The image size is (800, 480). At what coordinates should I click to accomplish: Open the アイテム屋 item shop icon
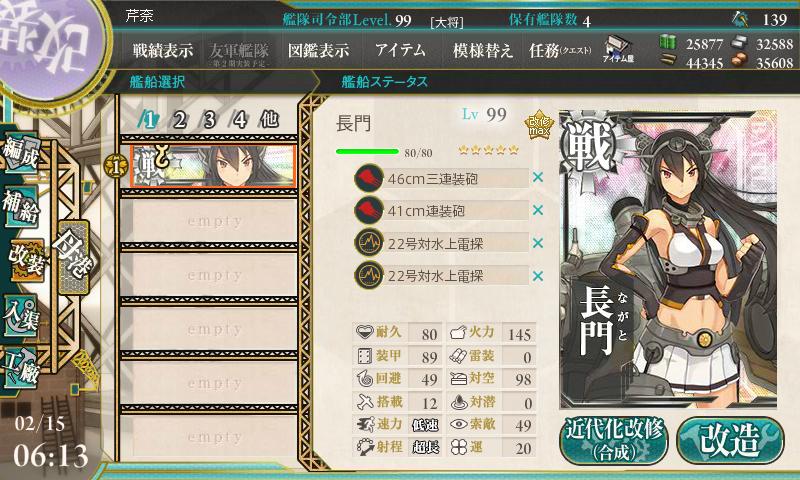[618, 50]
